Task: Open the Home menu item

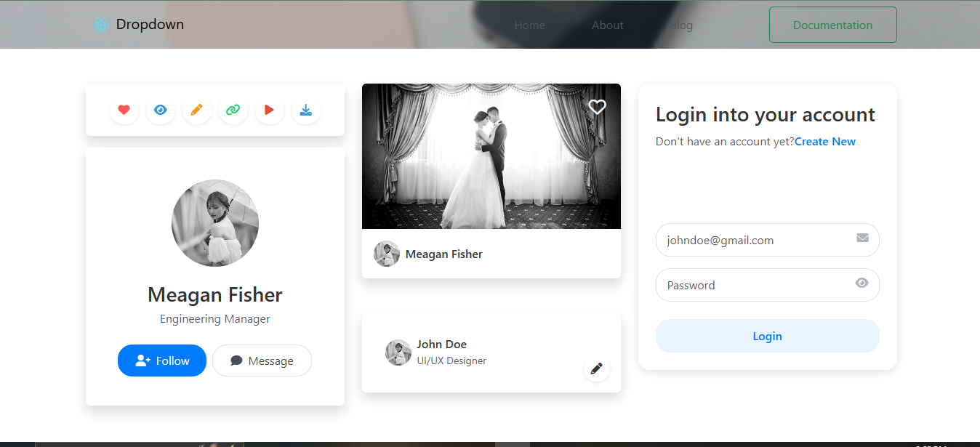Action: point(529,25)
